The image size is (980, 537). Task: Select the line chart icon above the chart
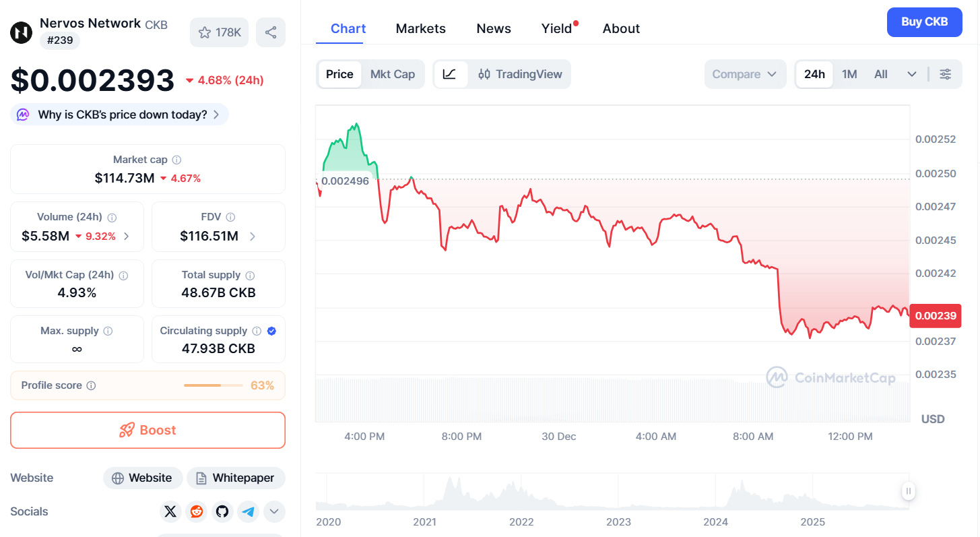[x=451, y=74]
